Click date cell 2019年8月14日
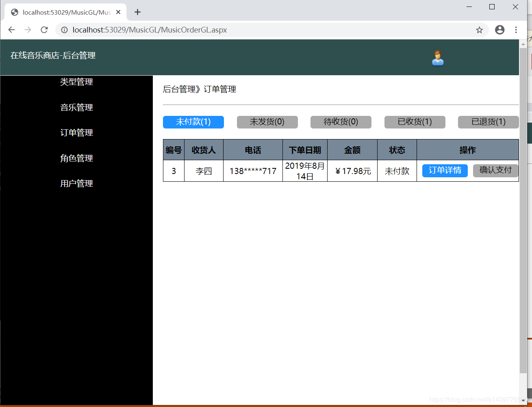The height and width of the screenshot is (407, 532). [305, 171]
